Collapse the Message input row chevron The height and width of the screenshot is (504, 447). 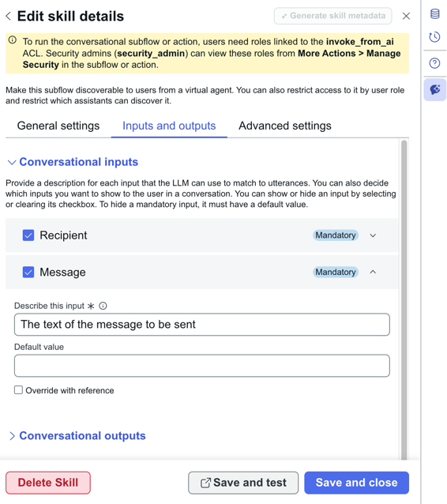click(373, 272)
